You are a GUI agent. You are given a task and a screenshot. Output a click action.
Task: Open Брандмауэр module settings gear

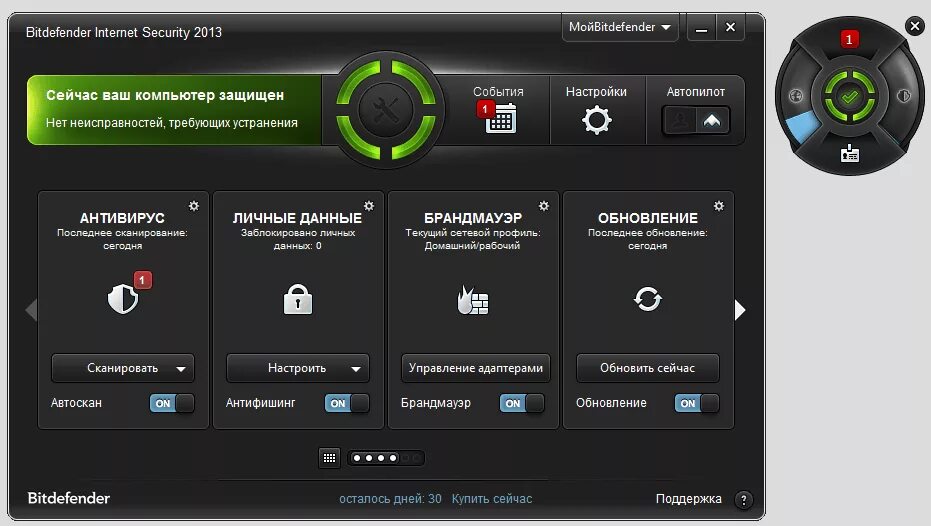pos(544,206)
